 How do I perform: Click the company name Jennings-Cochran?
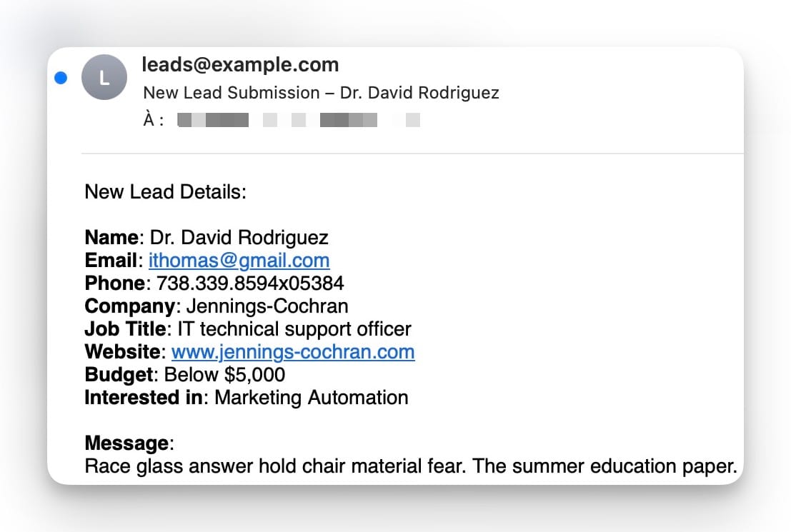coord(267,306)
